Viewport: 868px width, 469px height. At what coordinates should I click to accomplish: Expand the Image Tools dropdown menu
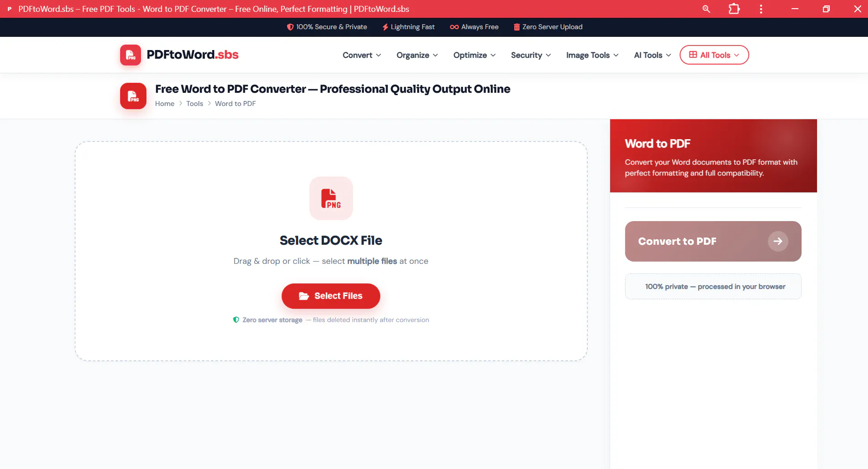pyautogui.click(x=592, y=55)
